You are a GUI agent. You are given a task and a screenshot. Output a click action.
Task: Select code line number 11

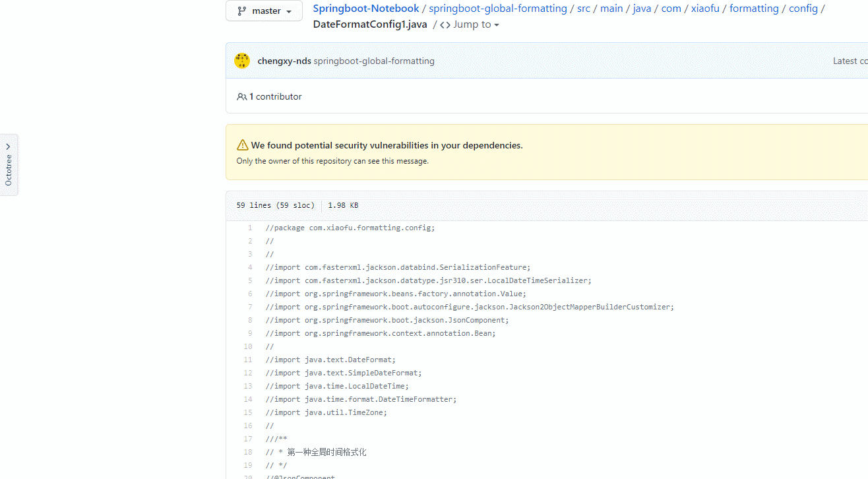[248, 360]
